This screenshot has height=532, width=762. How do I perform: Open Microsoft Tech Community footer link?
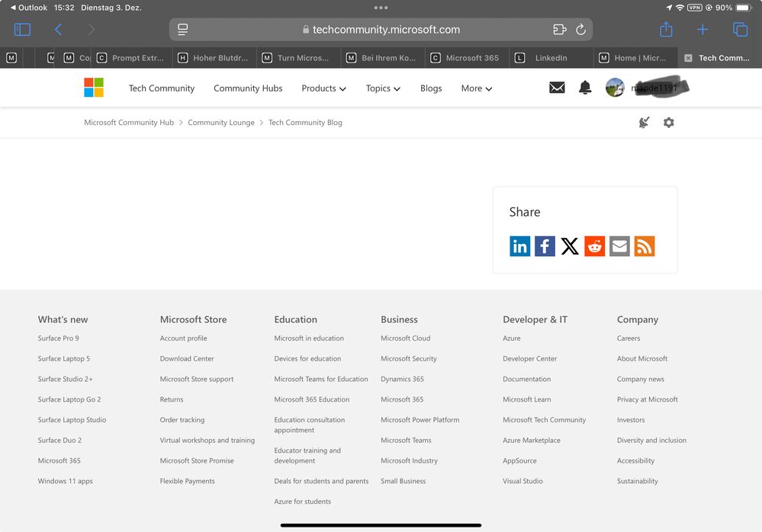(545, 419)
